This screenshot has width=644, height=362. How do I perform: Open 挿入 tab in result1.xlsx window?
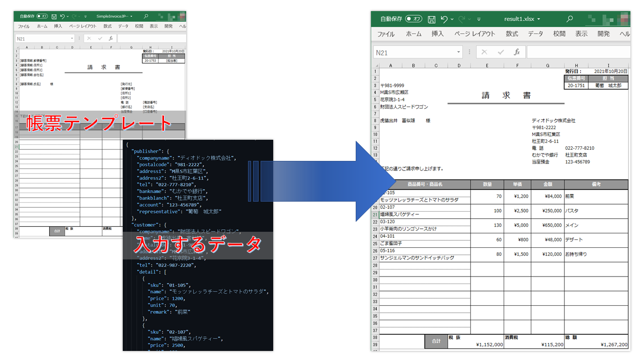[x=438, y=34]
